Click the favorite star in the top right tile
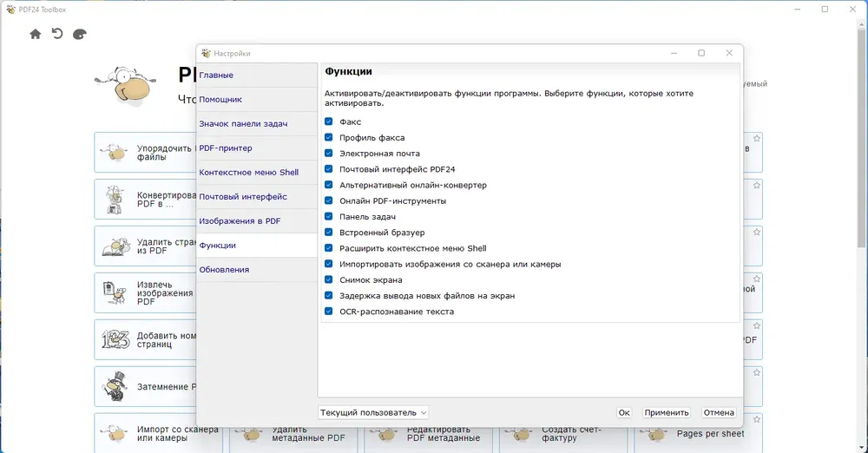The height and width of the screenshot is (453, 868). [757, 138]
